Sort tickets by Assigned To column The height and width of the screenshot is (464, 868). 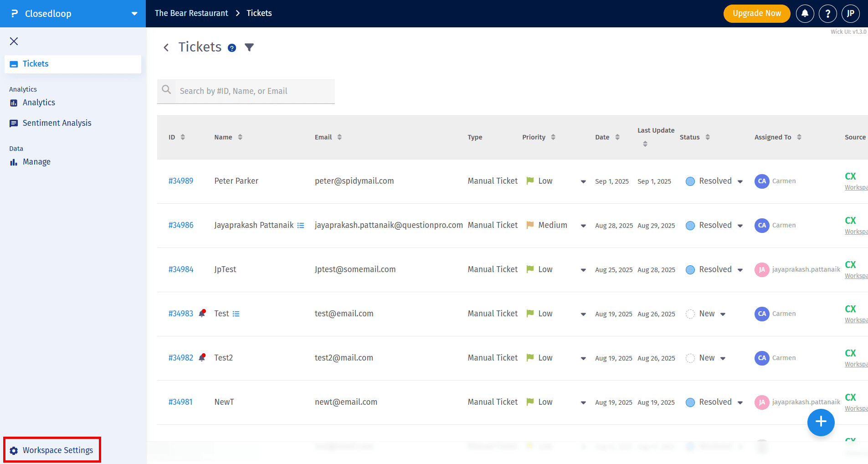[x=799, y=137]
